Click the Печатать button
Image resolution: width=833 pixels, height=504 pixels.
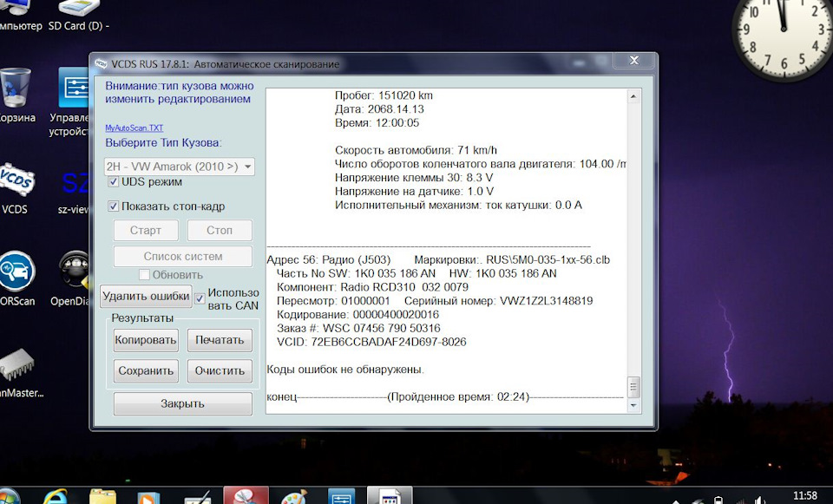point(220,340)
